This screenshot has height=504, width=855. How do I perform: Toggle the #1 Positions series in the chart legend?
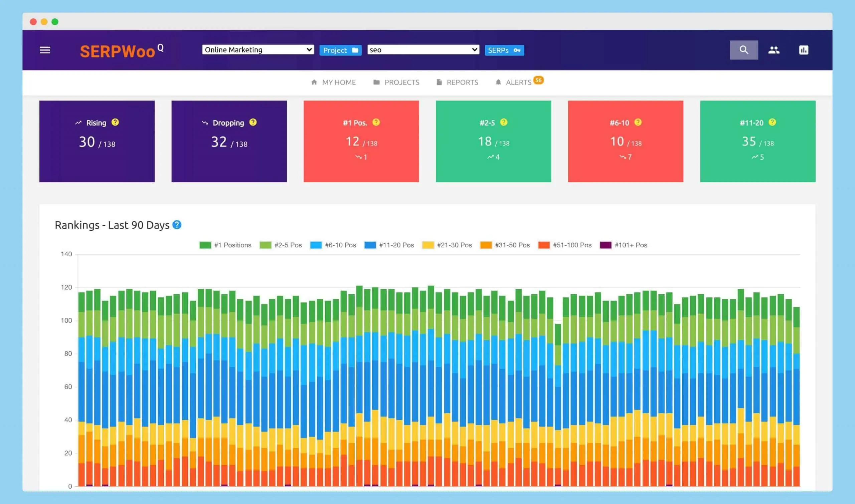(x=232, y=245)
